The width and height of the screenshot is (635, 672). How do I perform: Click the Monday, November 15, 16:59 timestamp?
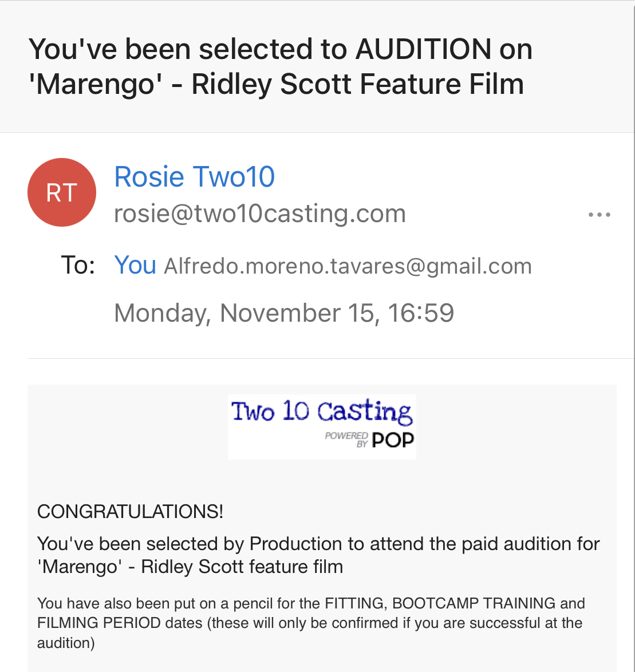click(x=284, y=313)
